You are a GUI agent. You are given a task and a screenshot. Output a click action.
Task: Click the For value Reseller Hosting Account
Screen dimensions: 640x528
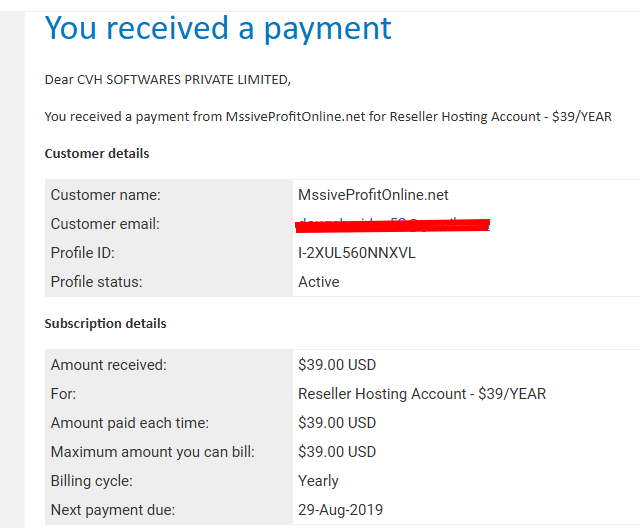point(422,394)
